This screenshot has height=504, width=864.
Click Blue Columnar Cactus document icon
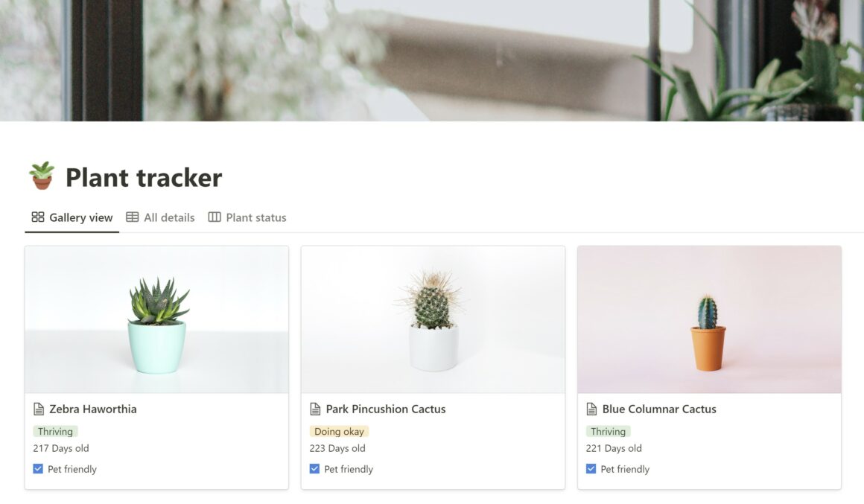[x=592, y=409]
